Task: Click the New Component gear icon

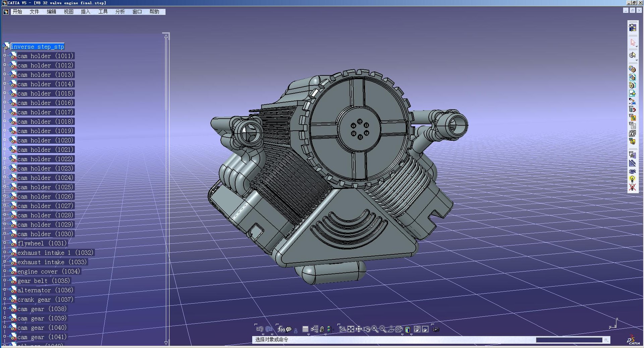Action: (x=633, y=69)
